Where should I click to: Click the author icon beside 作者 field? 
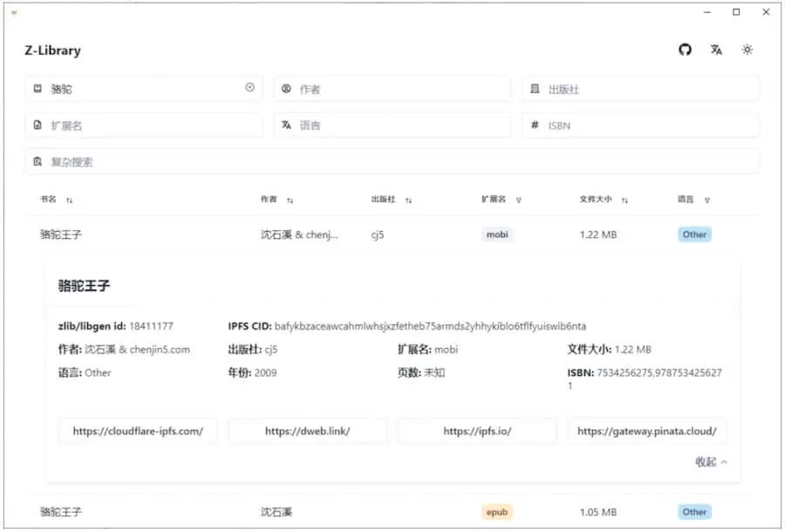click(288, 88)
